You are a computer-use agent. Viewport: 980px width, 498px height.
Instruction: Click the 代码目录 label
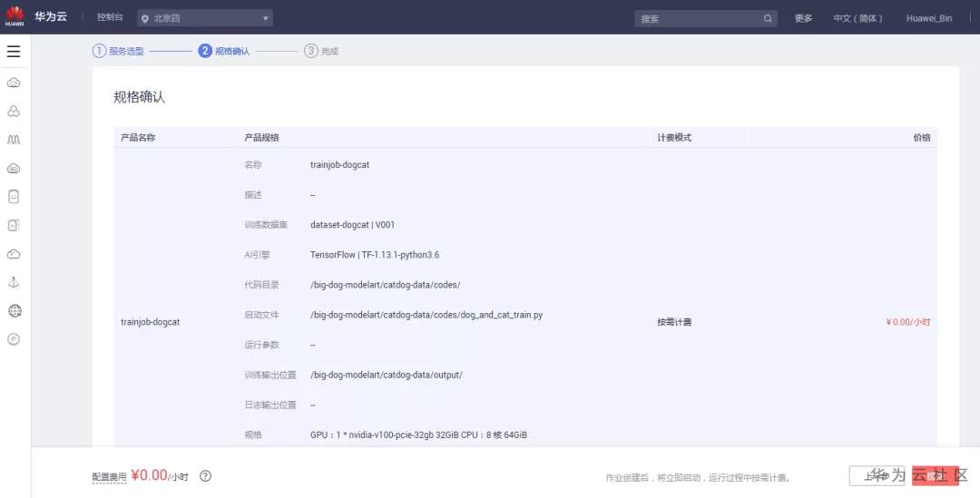point(262,285)
